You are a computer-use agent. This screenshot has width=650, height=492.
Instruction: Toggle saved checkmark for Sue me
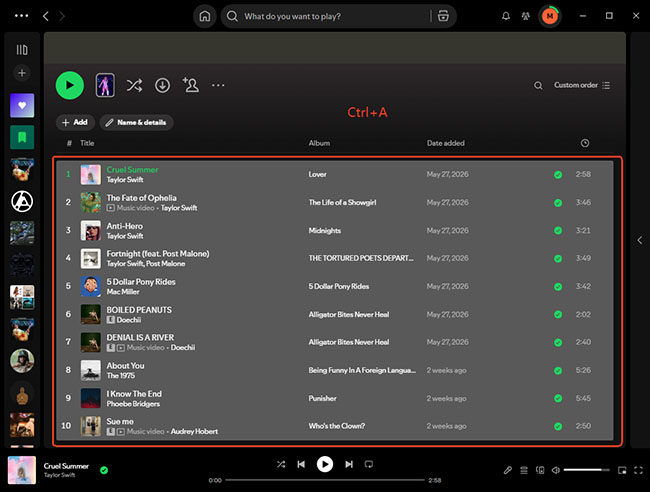coord(558,426)
